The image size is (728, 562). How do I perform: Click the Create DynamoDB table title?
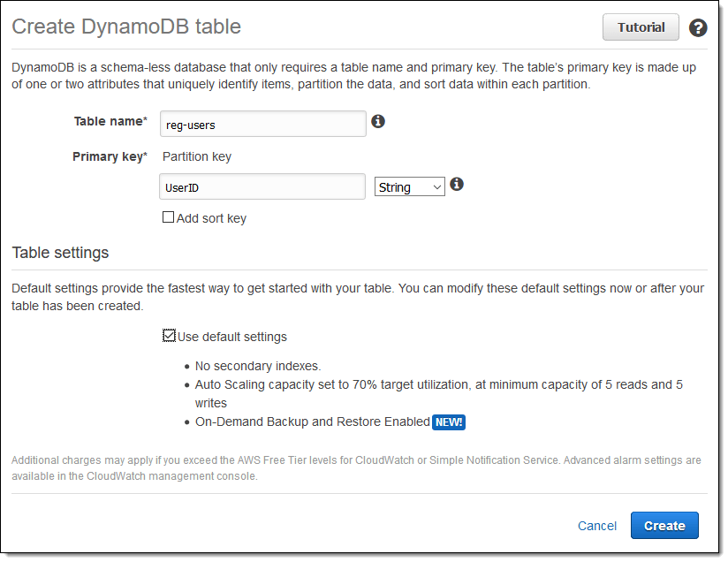pos(126,27)
